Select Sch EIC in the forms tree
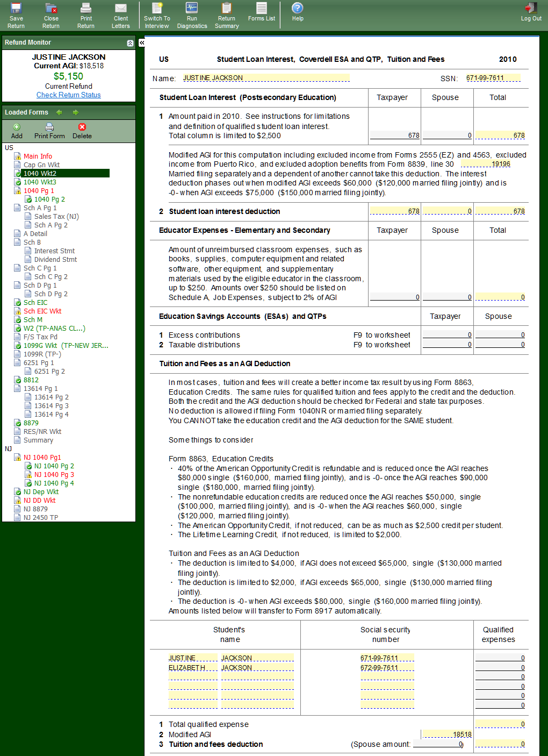The image size is (548, 756). pos(35,303)
